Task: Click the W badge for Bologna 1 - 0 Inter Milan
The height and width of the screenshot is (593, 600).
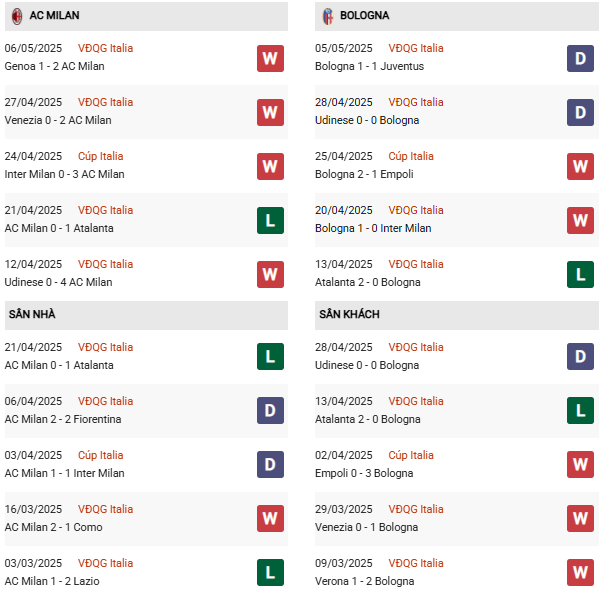Action: (581, 220)
